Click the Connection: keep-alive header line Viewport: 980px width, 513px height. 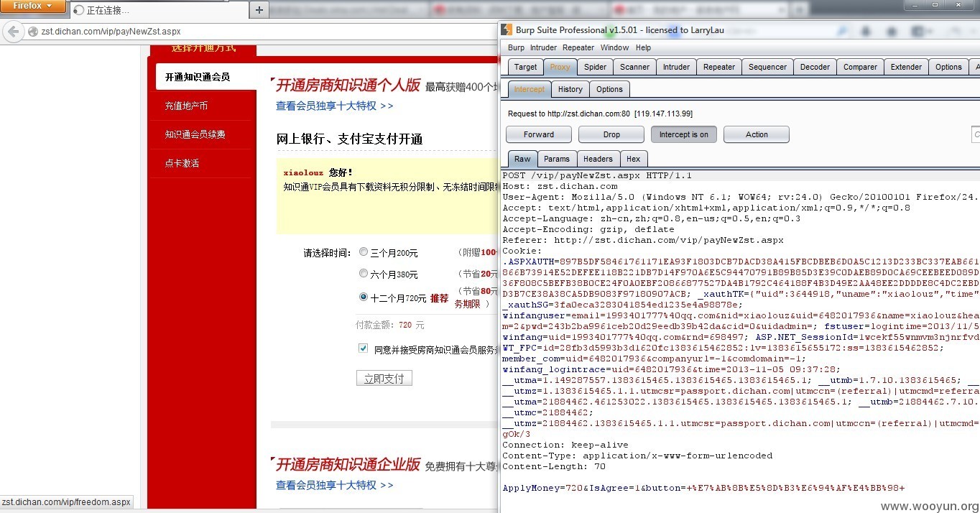pyautogui.click(x=565, y=445)
